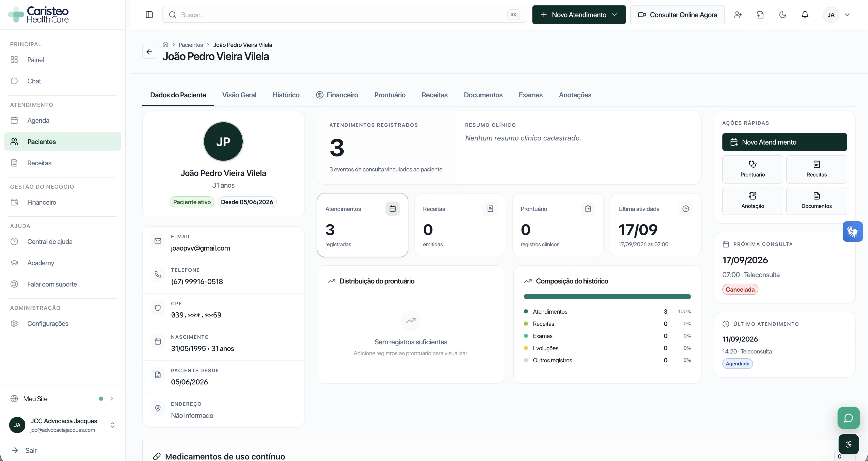Screen dimensions: 868x461
Task: Click the email joaopvv@gmail.com
Action: tap(201, 248)
